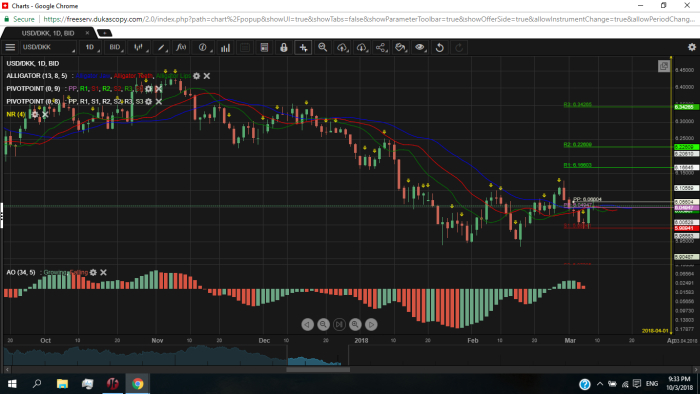Click the horizontal scrollbar thumb below the chart
The image size is (700, 394).
[x=318, y=369]
